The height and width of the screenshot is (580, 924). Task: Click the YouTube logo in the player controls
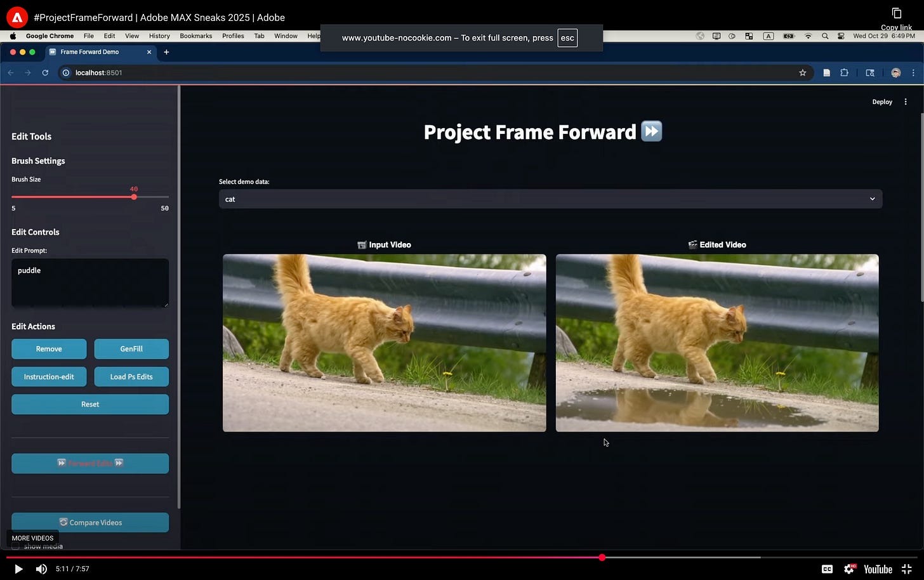click(x=877, y=569)
